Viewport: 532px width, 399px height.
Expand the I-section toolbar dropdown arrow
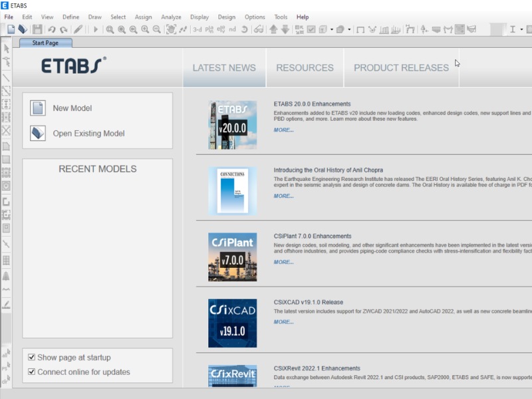[x=521, y=29]
